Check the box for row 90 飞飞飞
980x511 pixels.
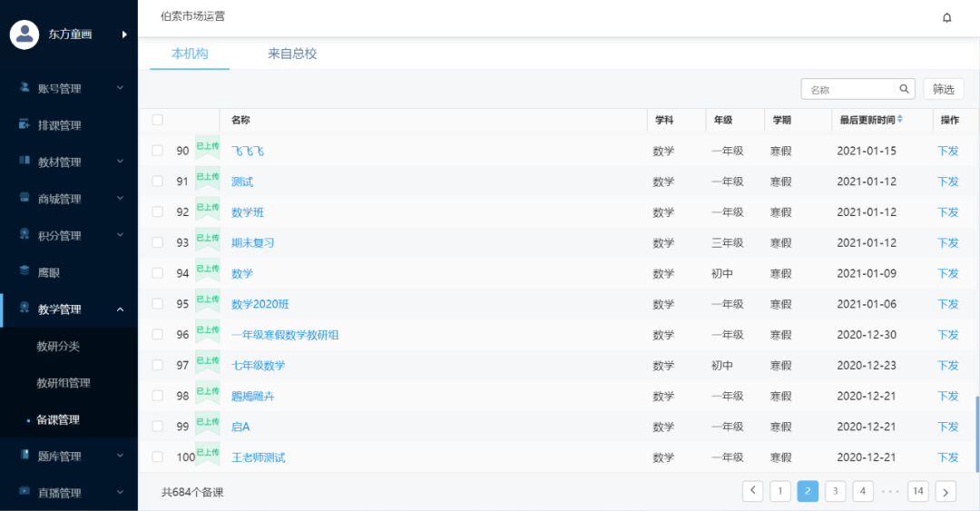(x=158, y=150)
